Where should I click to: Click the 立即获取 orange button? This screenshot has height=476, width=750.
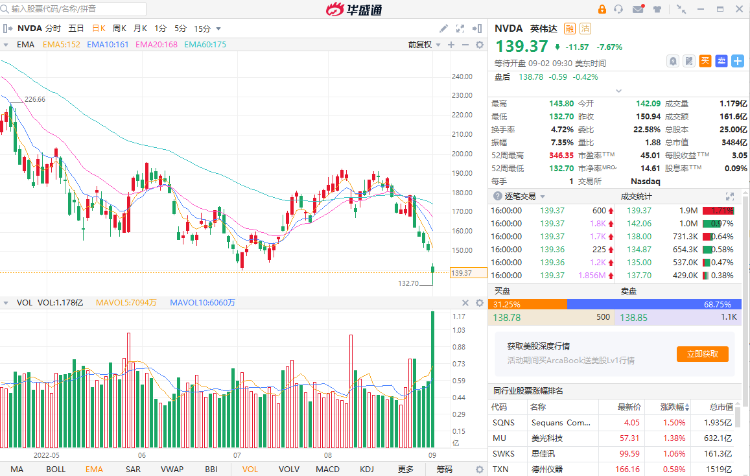pyautogui.click(x=703, y=354)
